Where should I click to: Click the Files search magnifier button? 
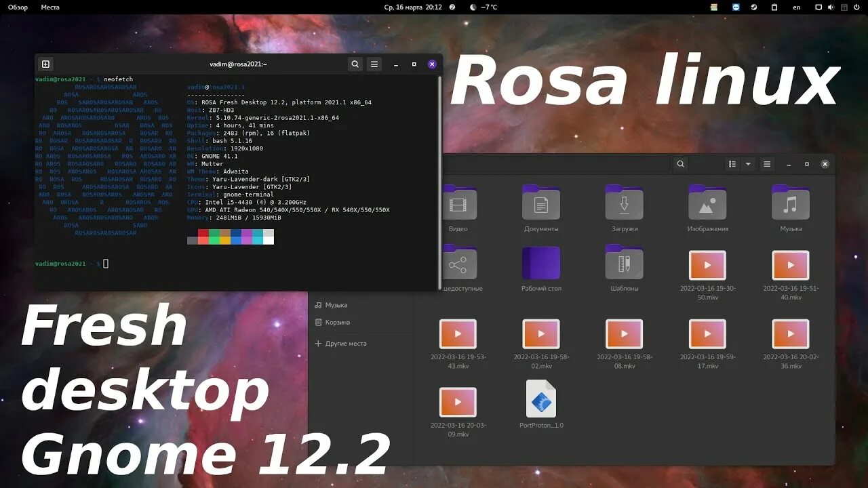(680, 164)
